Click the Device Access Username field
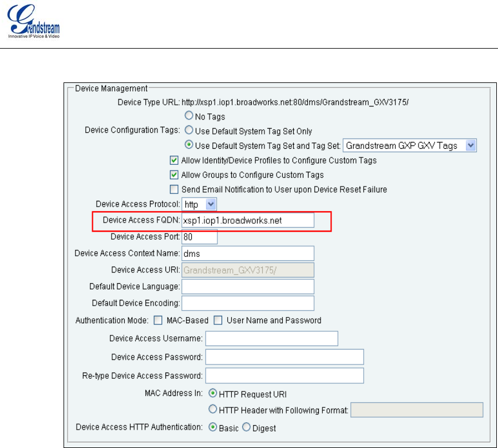Image resolution: width=498 pixels, height=448 pixels. click(x=271, y=339)
